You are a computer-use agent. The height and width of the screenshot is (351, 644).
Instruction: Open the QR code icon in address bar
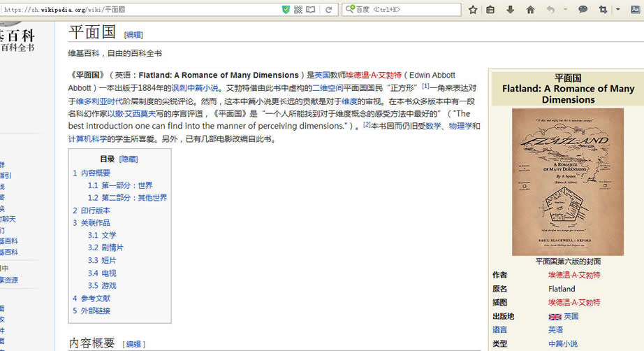coord(298,10)
